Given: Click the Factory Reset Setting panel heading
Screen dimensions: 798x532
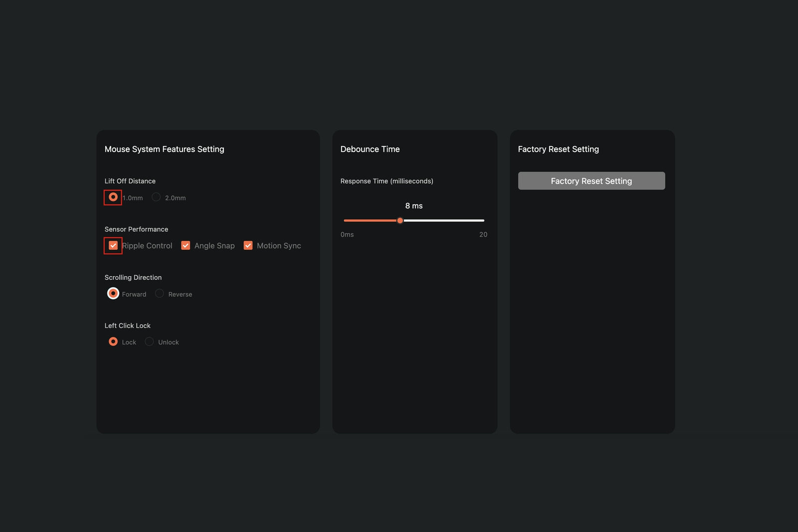Looking at the screenshot, I should click(558, 149).
